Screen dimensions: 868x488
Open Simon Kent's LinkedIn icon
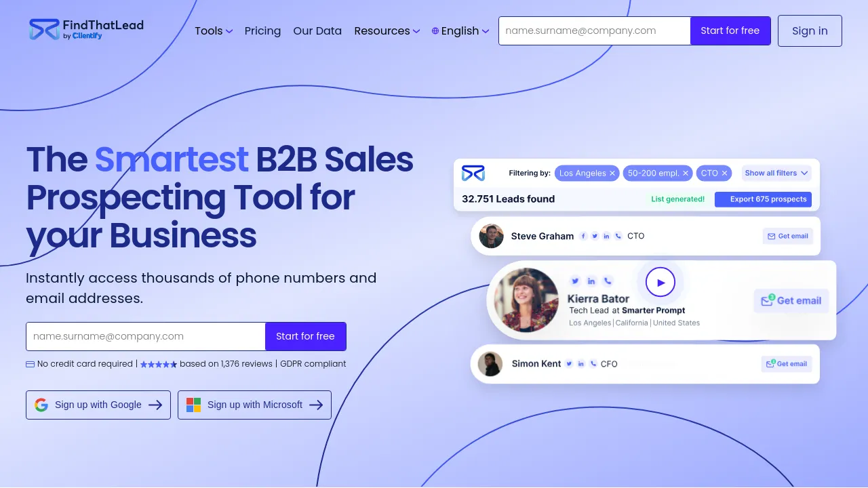pyautogui.click(x=581, y=364)
